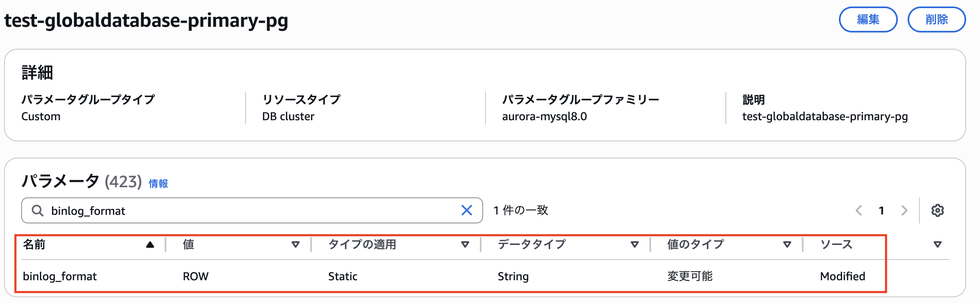Viewport: 980px width, 303px height.
Task: Select the binlog_format parameter row
Action: (60, 276)
